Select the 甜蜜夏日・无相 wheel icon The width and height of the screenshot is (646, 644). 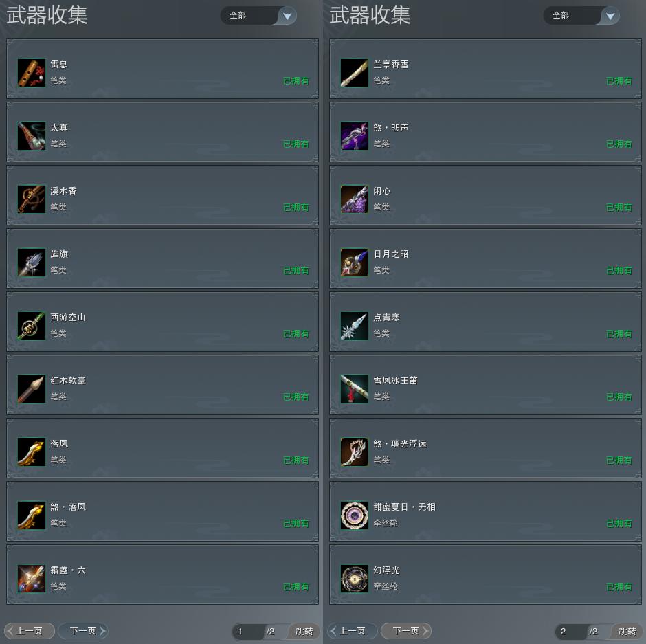tap(355, 515)
